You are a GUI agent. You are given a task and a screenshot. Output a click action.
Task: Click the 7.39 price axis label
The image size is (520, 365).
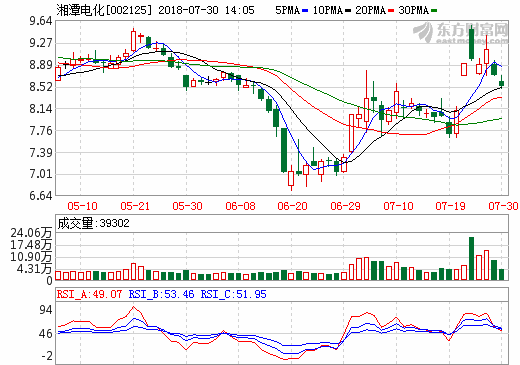[x=41, y=152]
